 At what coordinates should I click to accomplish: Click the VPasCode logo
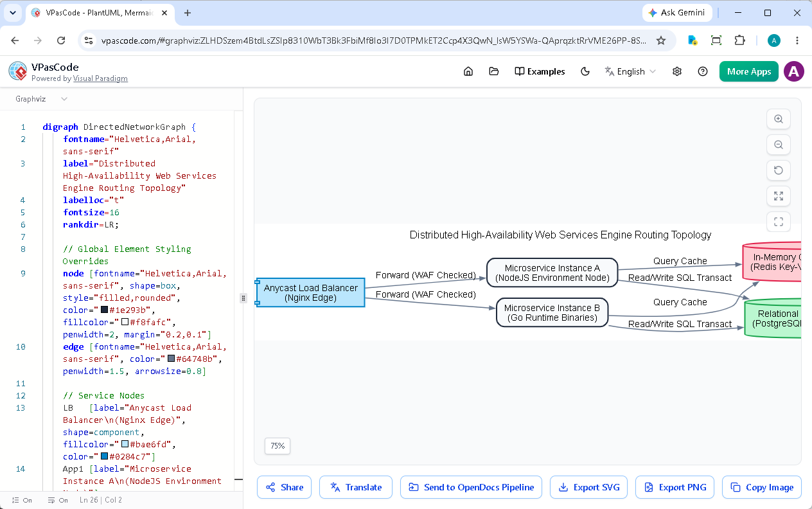(18, 71)
